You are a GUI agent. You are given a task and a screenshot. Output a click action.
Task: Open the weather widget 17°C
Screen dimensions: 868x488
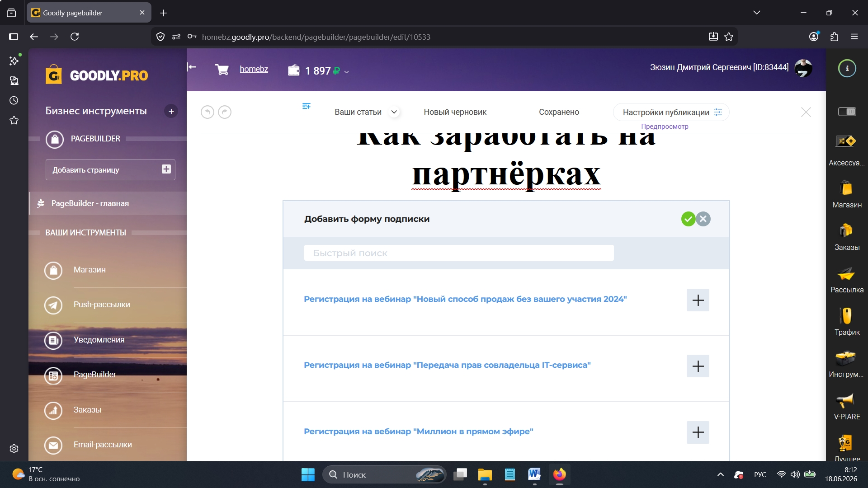coord(46,474)
